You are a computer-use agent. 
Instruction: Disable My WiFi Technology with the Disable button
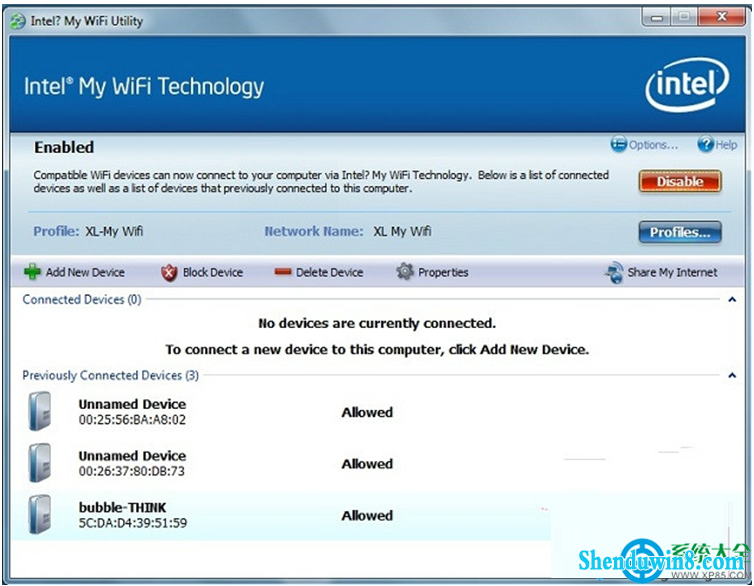[x=680, y=182]
